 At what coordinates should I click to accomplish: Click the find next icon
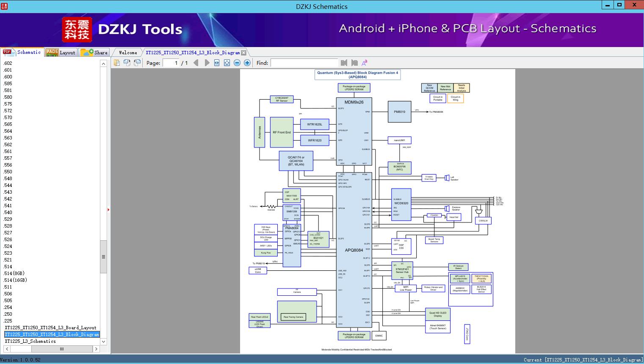point(354,63)
